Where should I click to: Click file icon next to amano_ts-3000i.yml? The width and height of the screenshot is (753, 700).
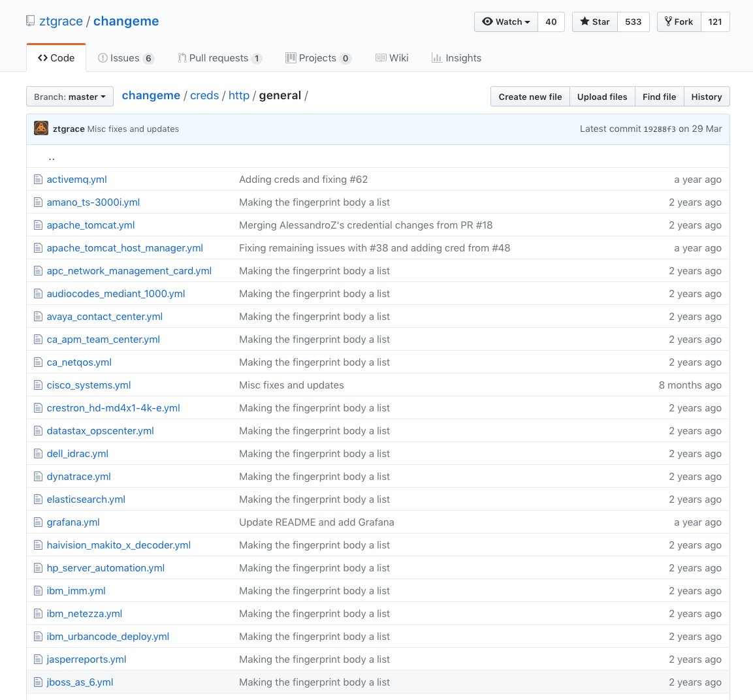pyautogui.click(x=39, y=202)
